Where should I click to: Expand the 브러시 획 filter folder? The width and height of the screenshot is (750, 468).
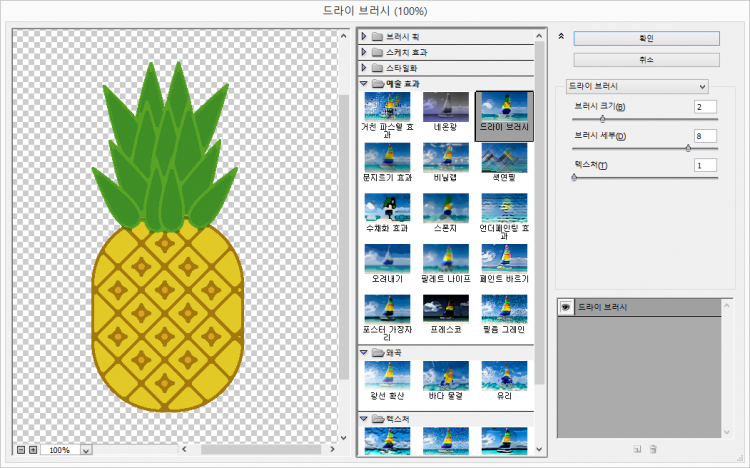[365, 36]
